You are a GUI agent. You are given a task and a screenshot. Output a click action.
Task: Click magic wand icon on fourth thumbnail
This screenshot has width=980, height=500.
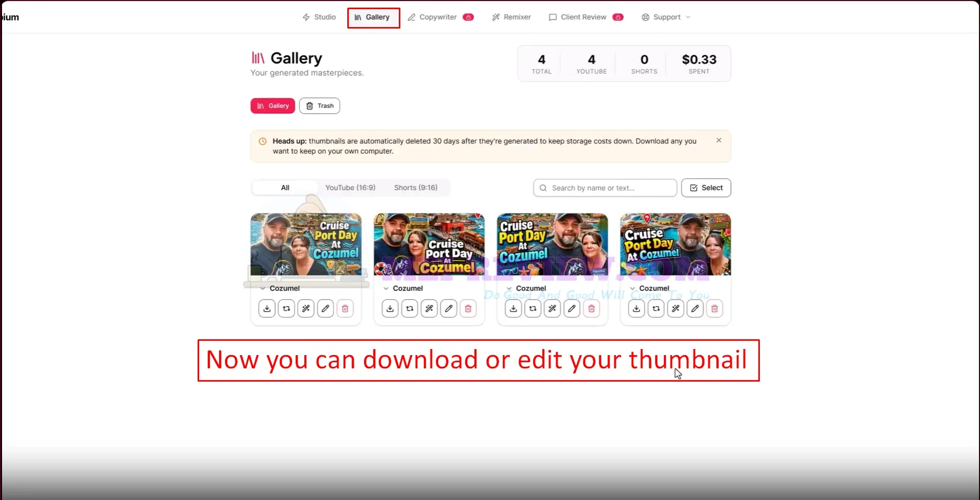click(676, 309)
